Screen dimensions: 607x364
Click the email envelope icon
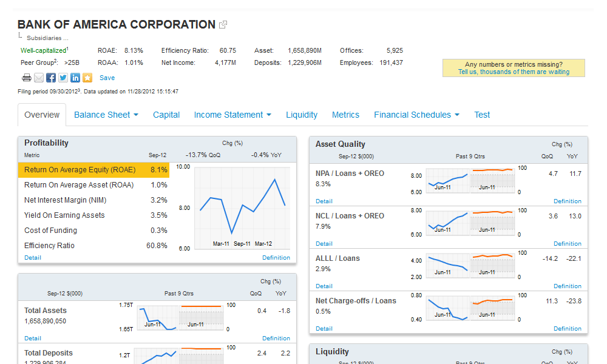[x=39, y=78]
